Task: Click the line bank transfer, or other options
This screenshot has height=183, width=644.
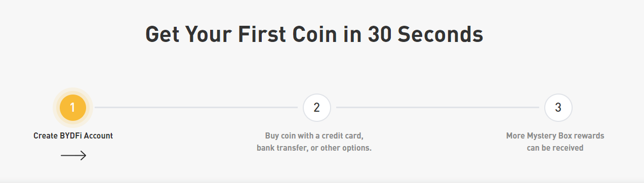Action: pyautogui.click(x=314, y=148)
